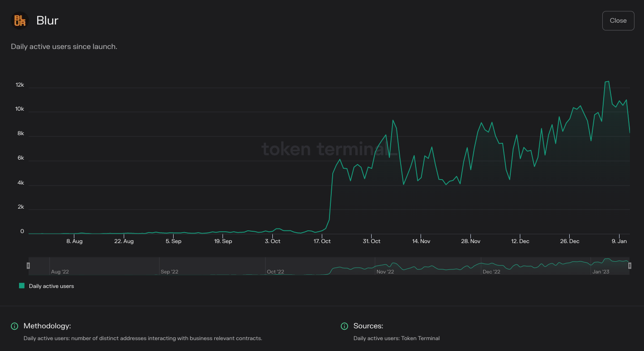This screenshot has width=644, height=351.
Task: Select the left range slider handle
Action: 28,265
